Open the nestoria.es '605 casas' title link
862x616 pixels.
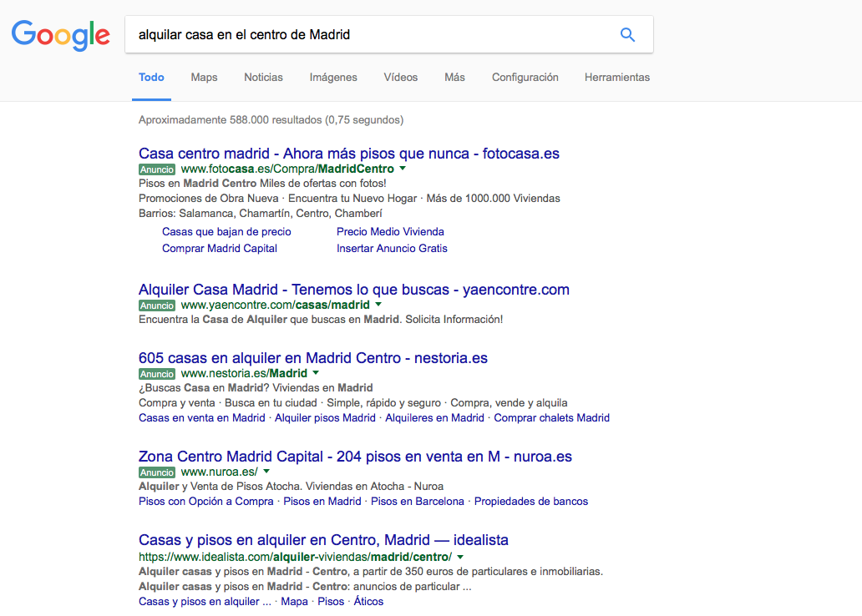click(312, 358)
